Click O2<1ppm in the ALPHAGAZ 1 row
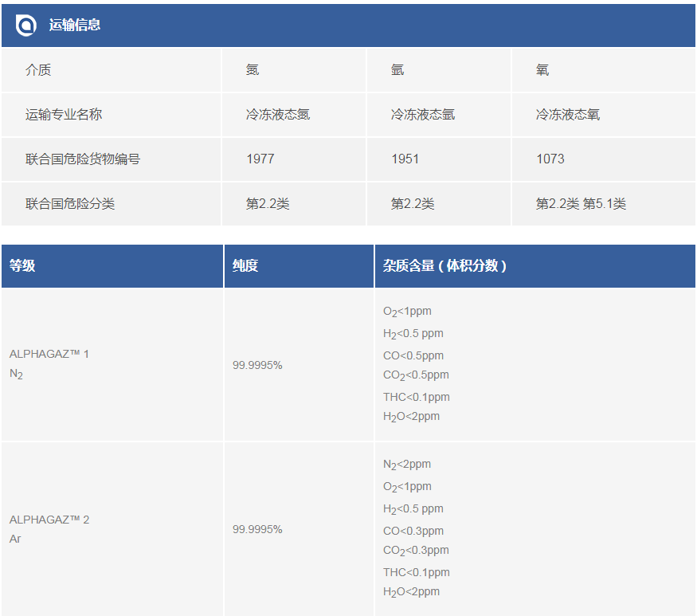This screenshot has width=697, height=616. click(x=407, y=312)
